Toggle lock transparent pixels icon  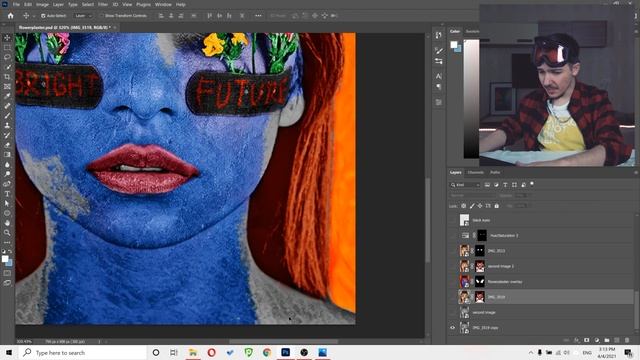coord(464,206)
